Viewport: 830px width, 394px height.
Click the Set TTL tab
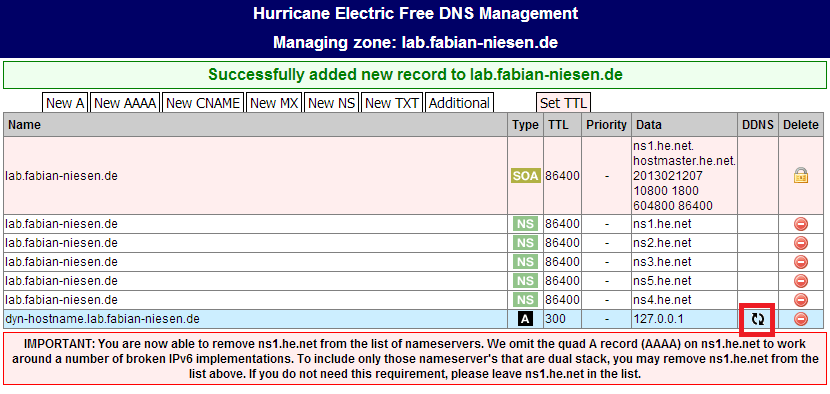pos(563,103)
